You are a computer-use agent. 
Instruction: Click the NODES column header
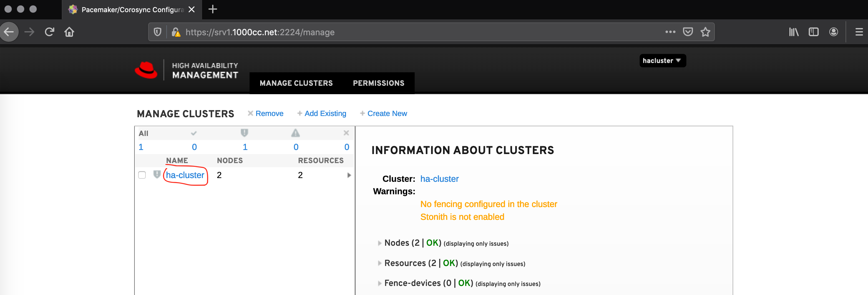point(230,161)
